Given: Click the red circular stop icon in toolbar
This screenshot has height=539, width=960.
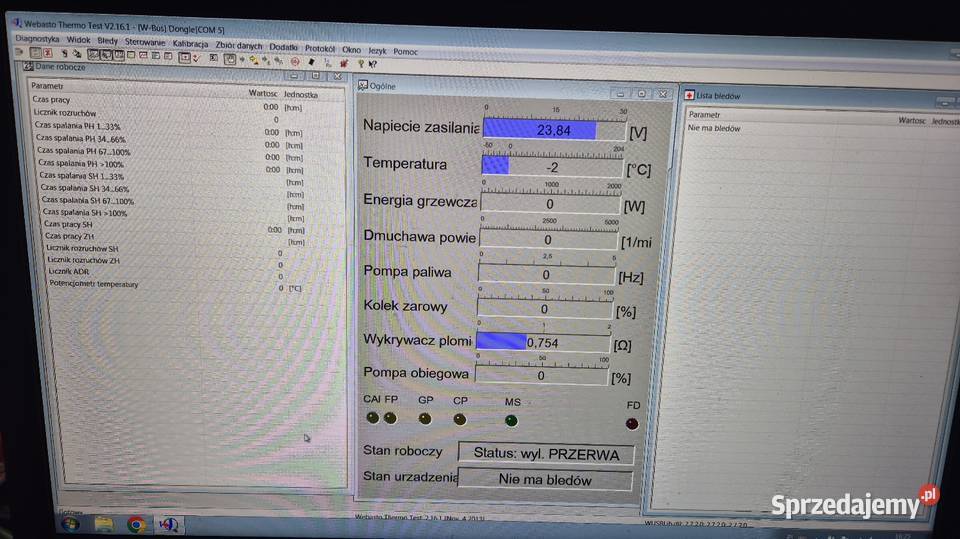Looking at the screenshot, I should tap(295, 60).
